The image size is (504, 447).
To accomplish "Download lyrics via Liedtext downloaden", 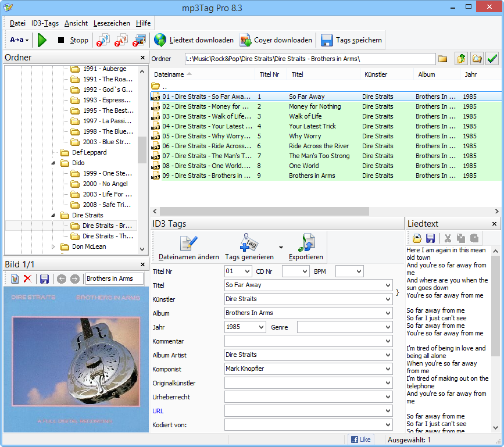I will click(194, 40).
